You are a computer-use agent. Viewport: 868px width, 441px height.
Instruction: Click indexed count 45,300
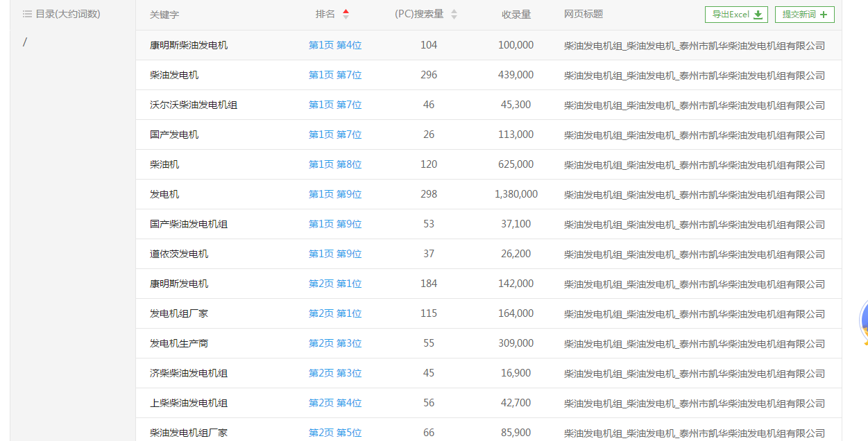click(516, 105)
